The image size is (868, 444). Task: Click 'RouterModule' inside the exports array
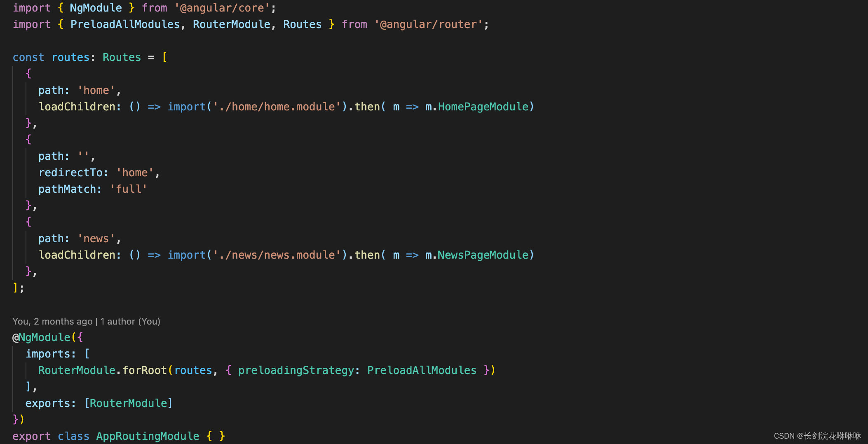(x=128, y=403)
